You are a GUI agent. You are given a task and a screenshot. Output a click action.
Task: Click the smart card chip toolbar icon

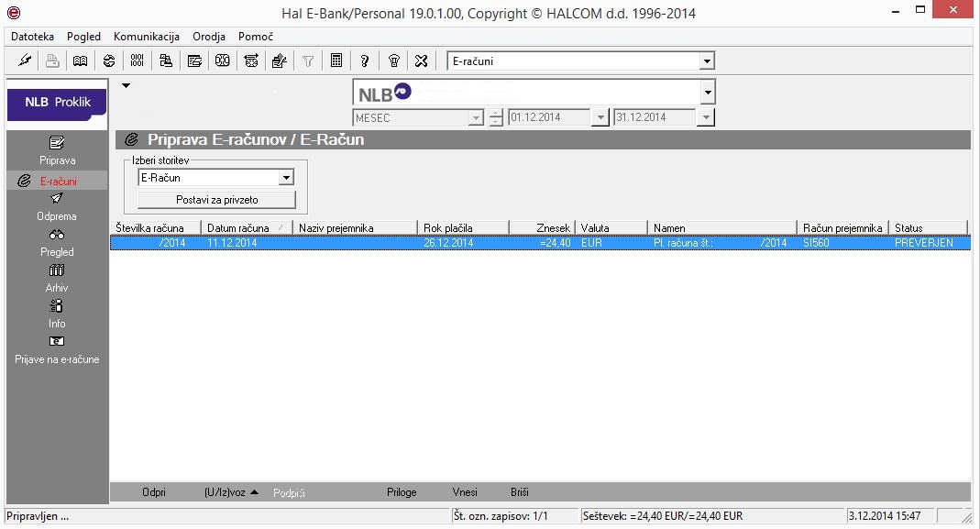coord(223,61)
